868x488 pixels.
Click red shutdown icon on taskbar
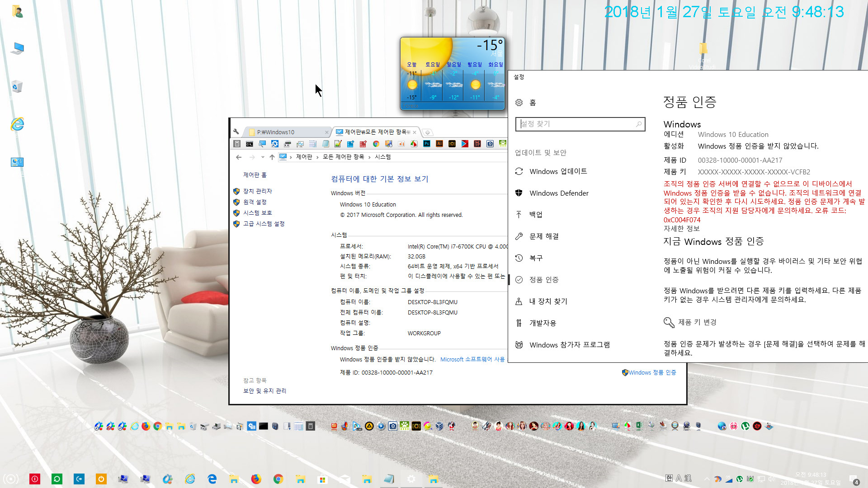35,479
